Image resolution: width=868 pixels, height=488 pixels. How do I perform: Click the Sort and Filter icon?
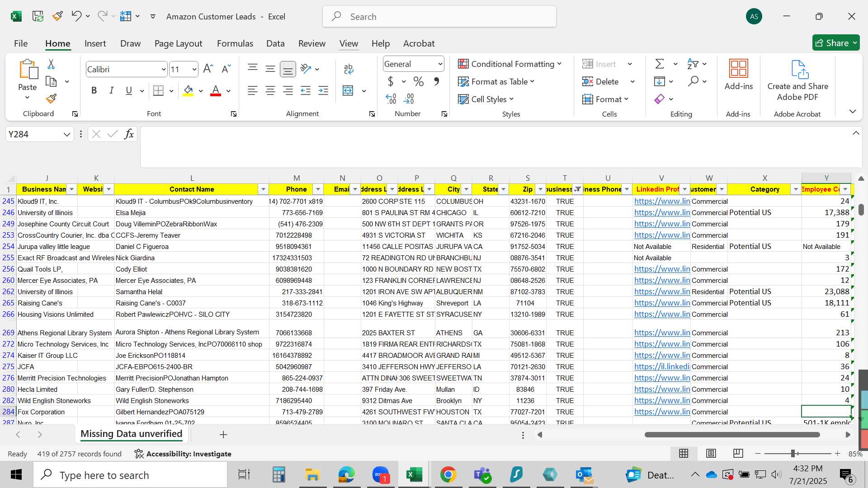point(693,64)
